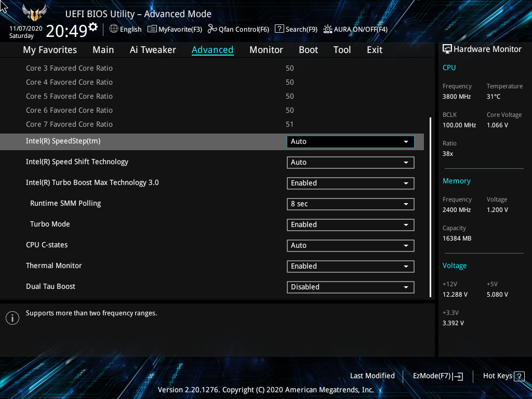The image size is (532, 399).
Task: Switch to the Boot tab
Action: tap(308, 50)
